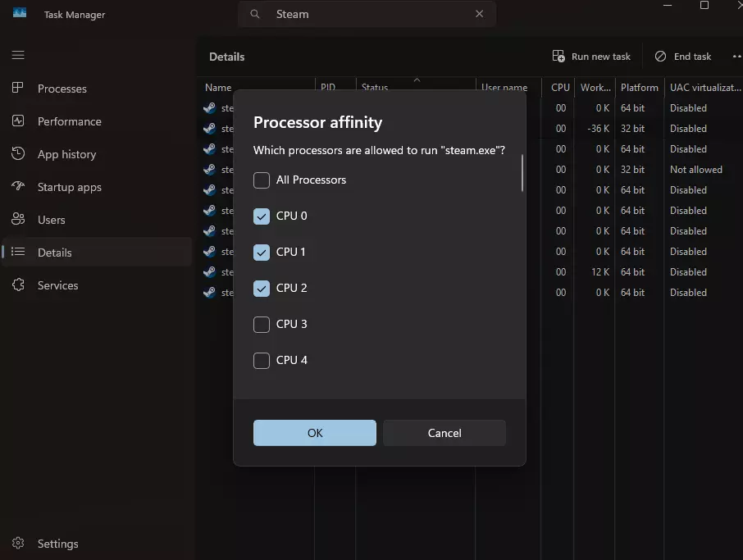Click the processor list scrollbar
The height and width of the screenshot is (560, 743).
522,174
